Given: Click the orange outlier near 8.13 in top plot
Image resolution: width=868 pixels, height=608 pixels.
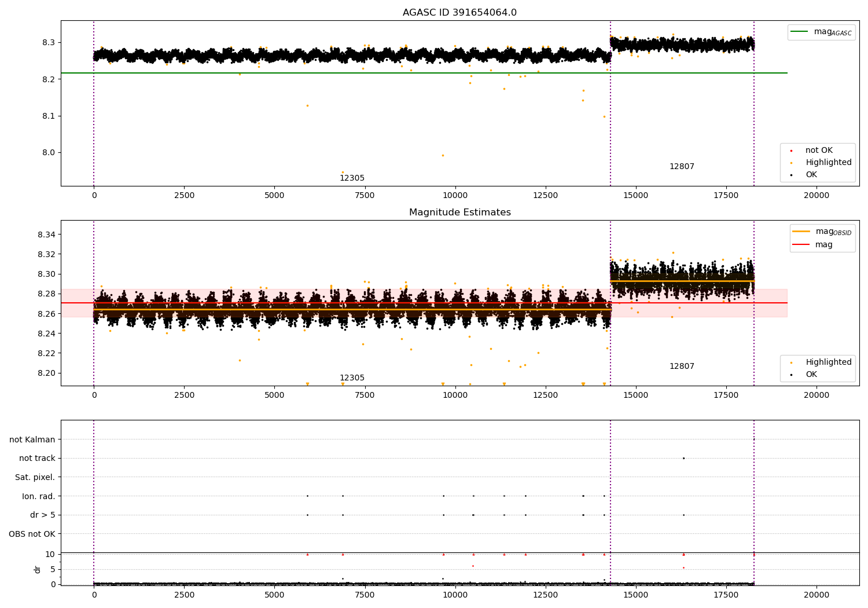Looking at the screenshot, I should pos(307,105).
